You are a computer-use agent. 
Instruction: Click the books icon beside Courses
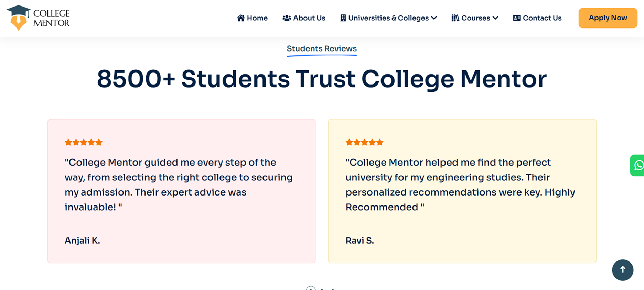coord(455,18)
